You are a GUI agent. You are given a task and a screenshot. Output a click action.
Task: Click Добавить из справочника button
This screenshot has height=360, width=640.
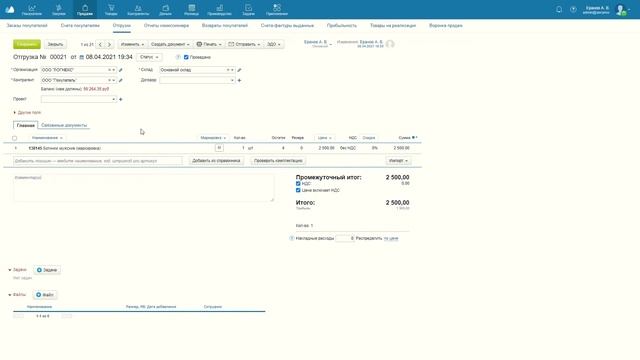tap(216, 160)
